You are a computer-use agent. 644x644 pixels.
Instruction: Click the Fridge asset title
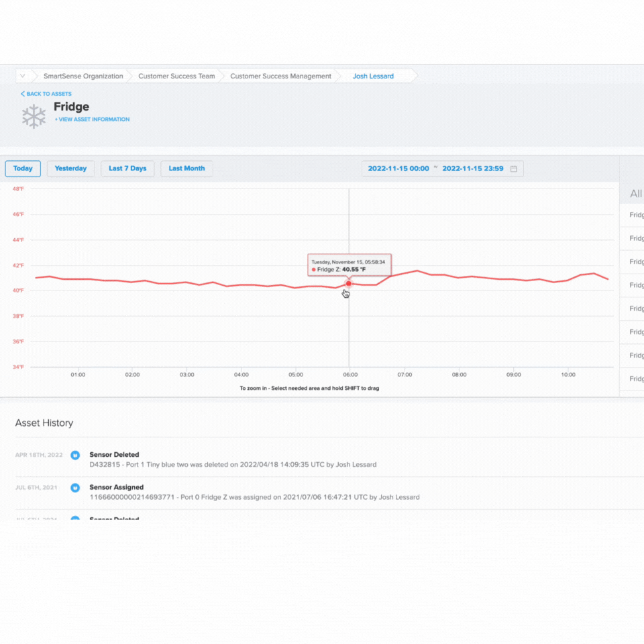(72, 107)
